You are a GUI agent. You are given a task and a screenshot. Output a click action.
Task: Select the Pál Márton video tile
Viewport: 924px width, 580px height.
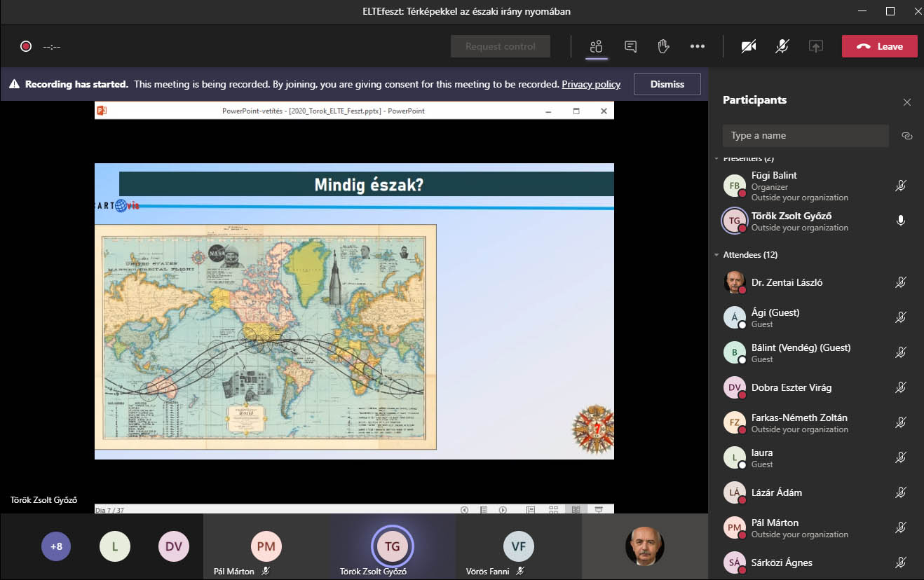point(266,546)
